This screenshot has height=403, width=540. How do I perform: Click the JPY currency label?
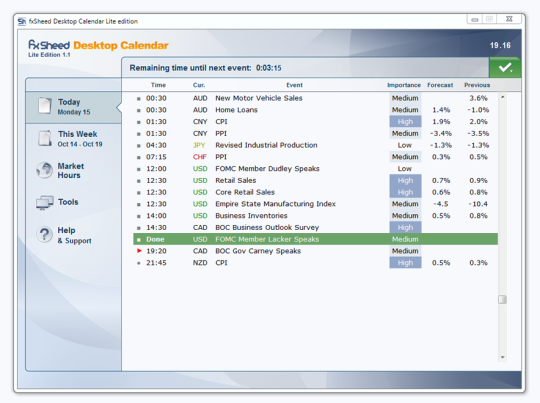(x=199, y=145)
